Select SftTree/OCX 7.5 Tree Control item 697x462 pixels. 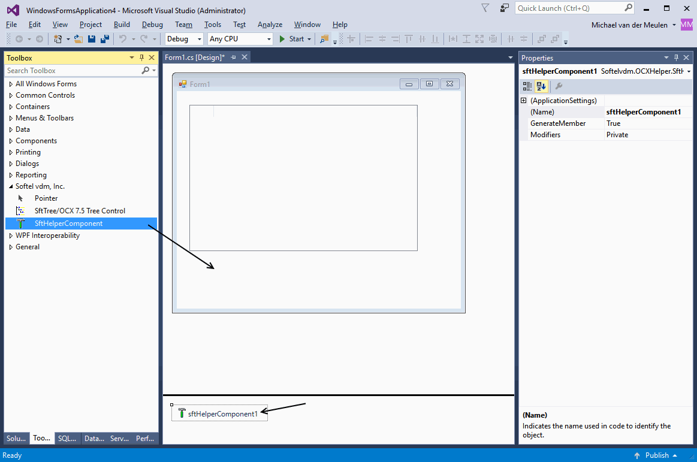point(81,211)
